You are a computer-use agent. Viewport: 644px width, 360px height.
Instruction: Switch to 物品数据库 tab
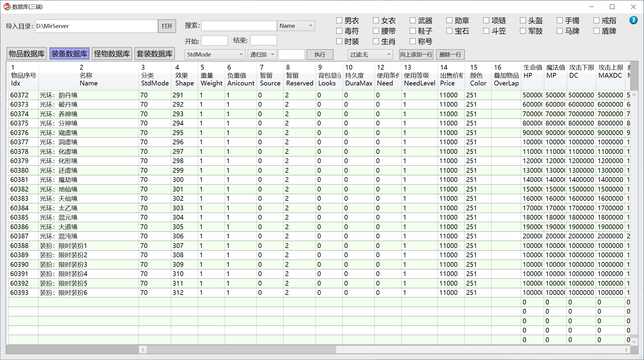coord(27,54)
